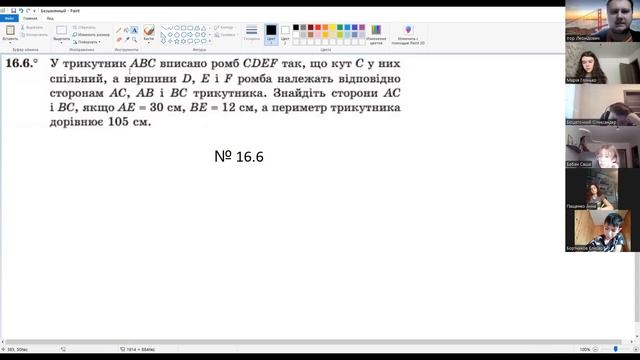640x360 pixels.
Task: Switch to the Главная ribbon tab
Action: coord(30,18)
